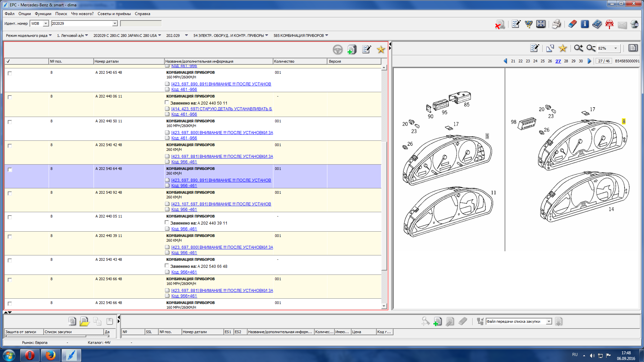This screenshot has height=362, width=644.
Task: Click the page counter field showing 27 / 46
Action: 604,61
